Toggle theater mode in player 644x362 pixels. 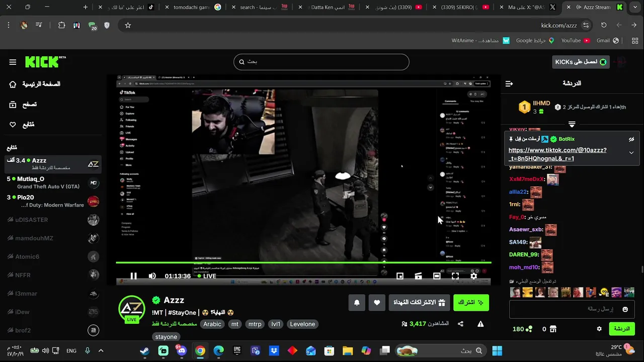tap(437, 276)
